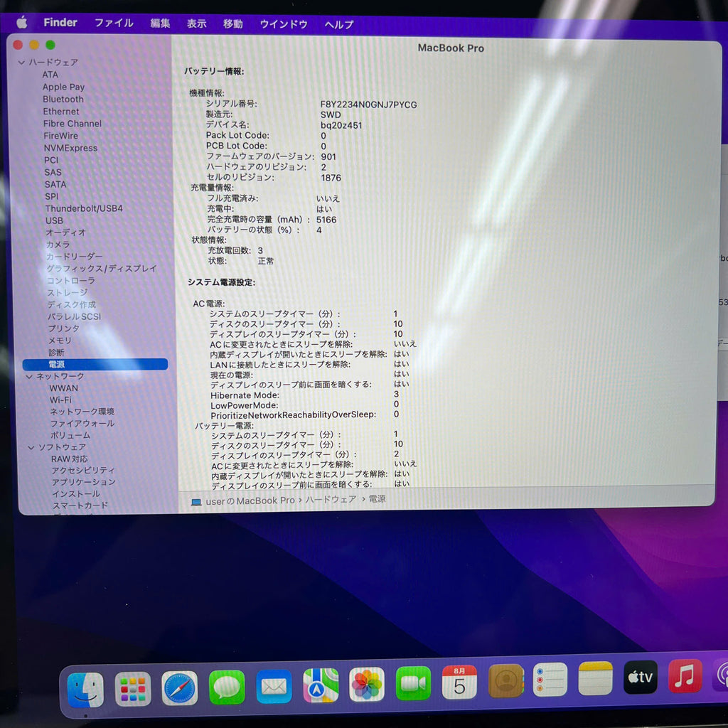Select グラフィックス/ディスプレイ in sidebar
The height and width of the screenshot is (728, 728).
[x=102, y=268]
